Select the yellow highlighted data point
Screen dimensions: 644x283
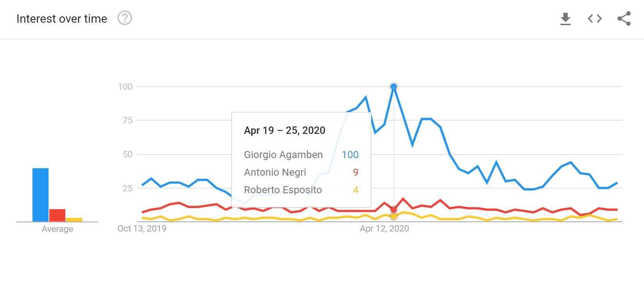pyautogui.click(x=394, y=216)
